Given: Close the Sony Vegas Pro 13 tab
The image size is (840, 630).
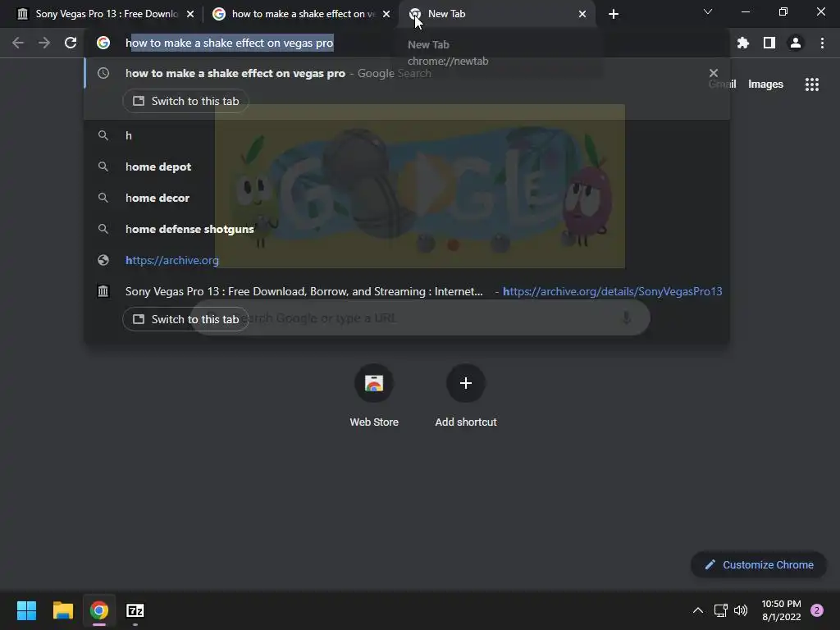Looking at the screenshot, I should (x=190, y=14).
